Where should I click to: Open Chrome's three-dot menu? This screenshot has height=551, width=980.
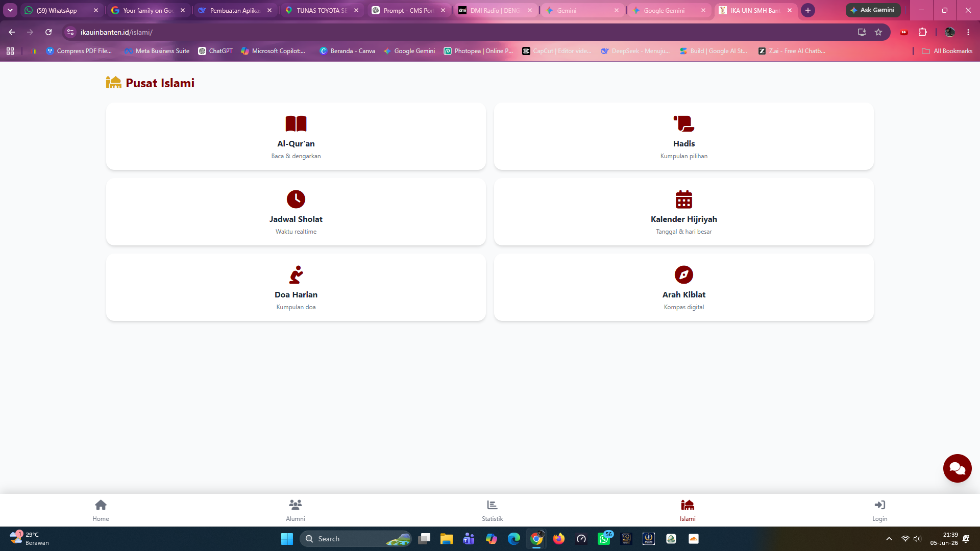click(968, 32)
